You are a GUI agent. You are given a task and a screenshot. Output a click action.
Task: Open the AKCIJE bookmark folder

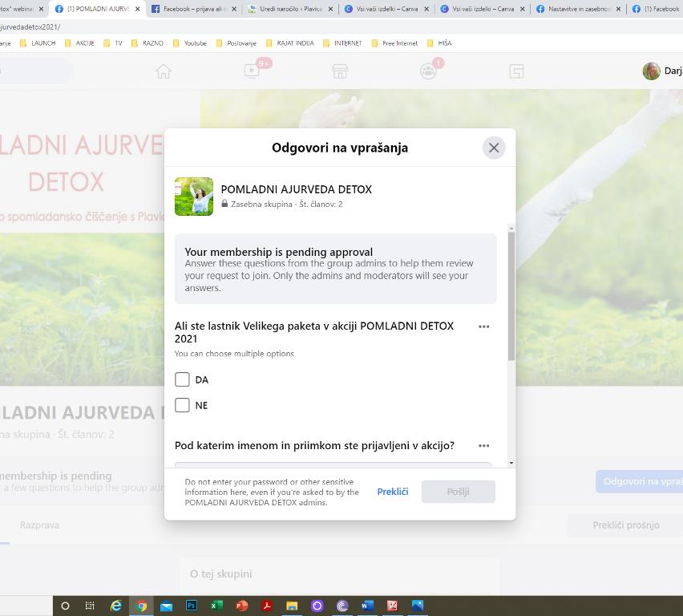pyautogui.click(x=79, y=43)
